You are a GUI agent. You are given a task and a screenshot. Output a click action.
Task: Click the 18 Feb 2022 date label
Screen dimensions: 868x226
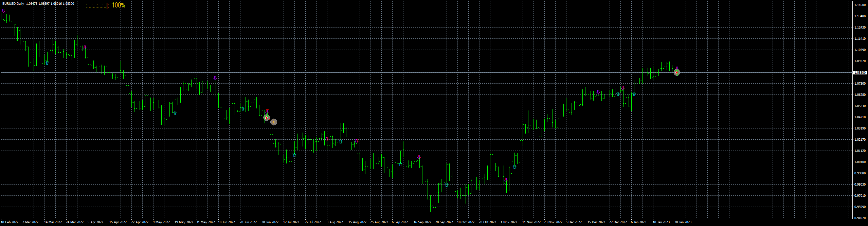tap(10, 222)
